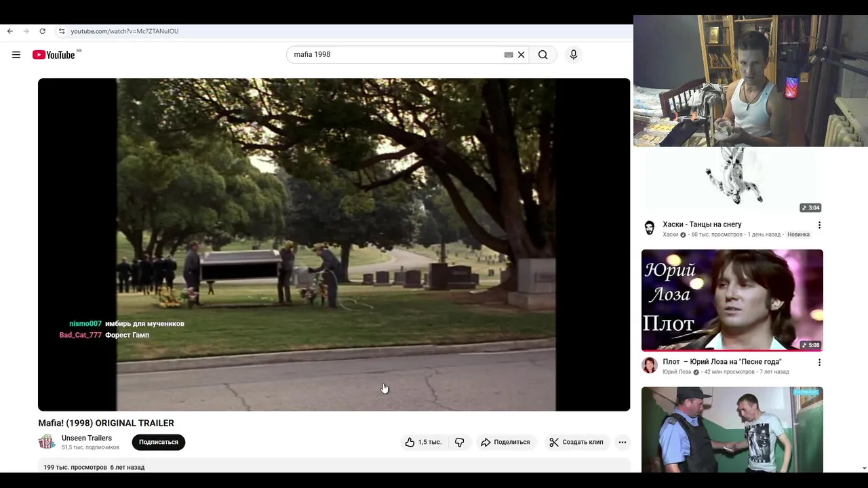
Task: Open the on-screen keyboard icon in search
Action: click(x=509, y=55)
